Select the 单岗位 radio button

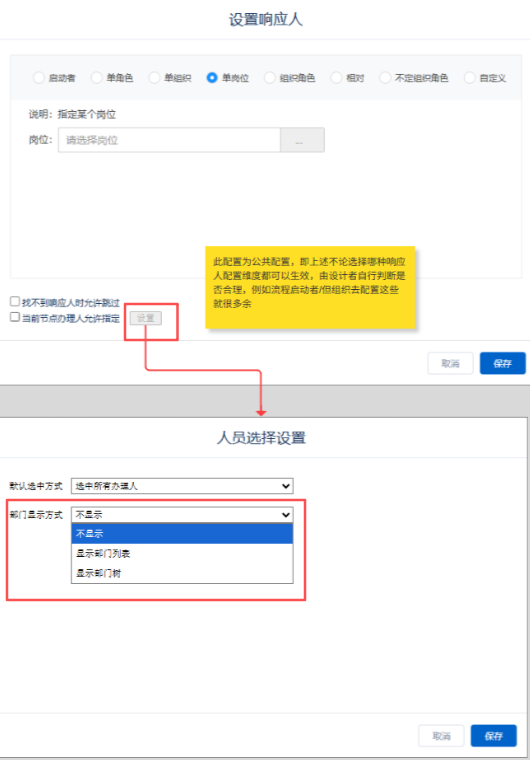pyautogui.click(x=212, y=78)
